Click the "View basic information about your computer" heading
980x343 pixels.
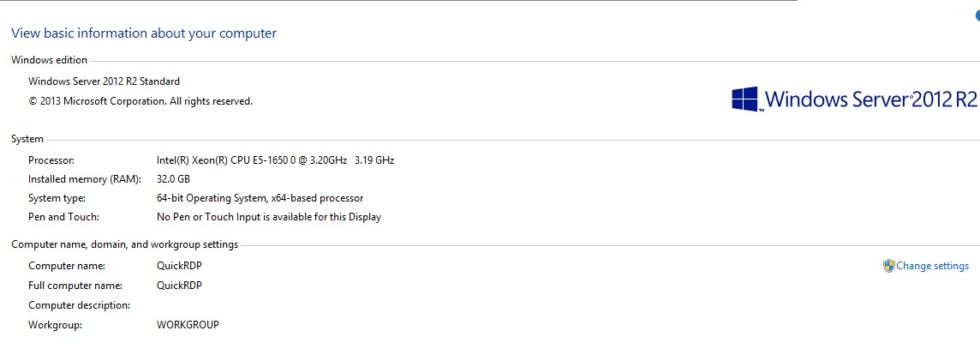pyautogui.click(x=143, y=33)
